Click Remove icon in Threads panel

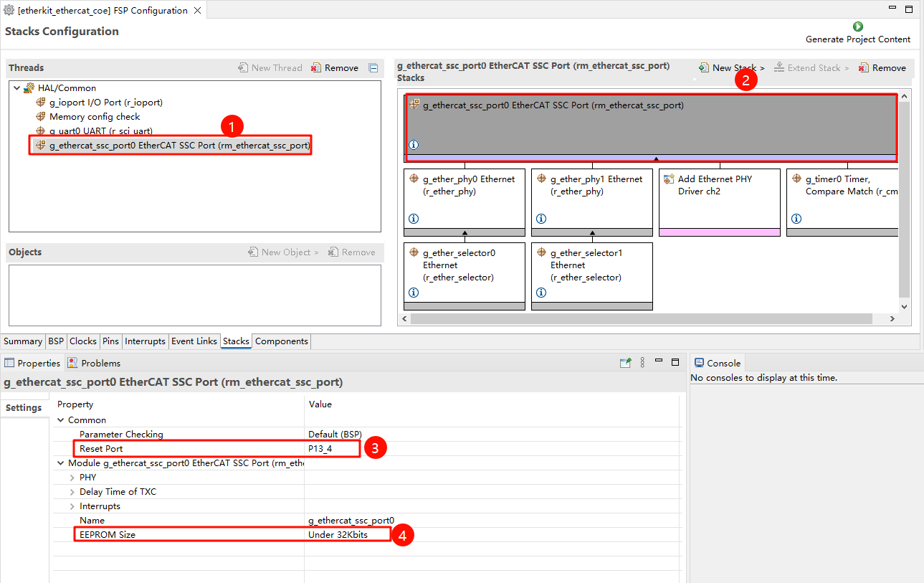(317, 68)
